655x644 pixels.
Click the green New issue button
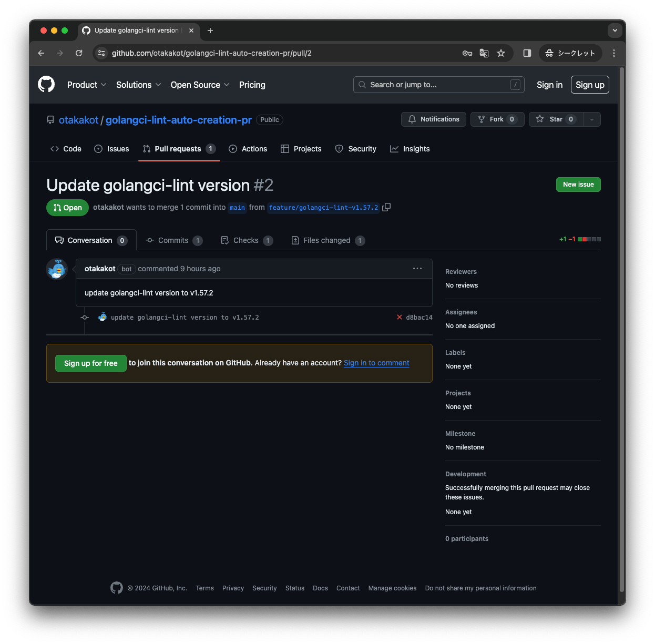(x=578, y=185)
